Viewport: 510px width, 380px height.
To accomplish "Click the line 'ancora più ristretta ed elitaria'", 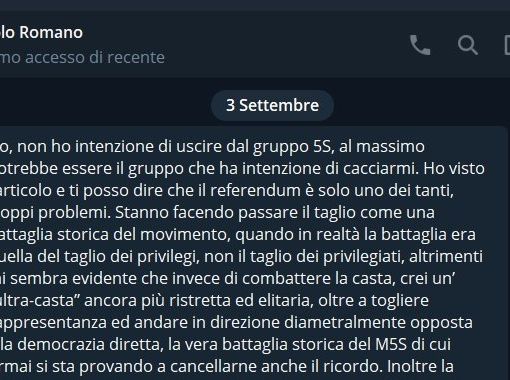I will pyautogui.click(x=214, y=300).
